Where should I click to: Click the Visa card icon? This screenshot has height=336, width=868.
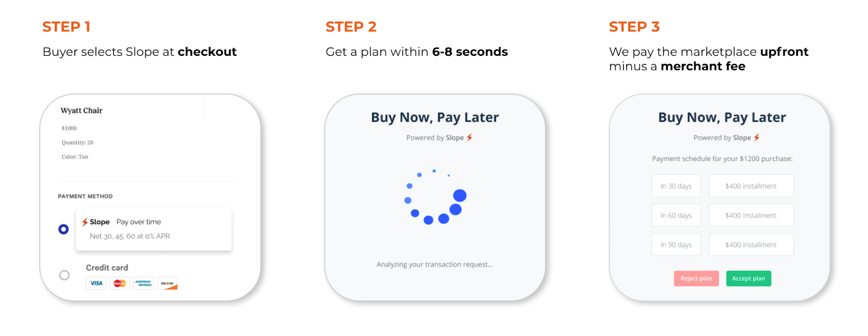pyautogui.click(x=96, y=283)
